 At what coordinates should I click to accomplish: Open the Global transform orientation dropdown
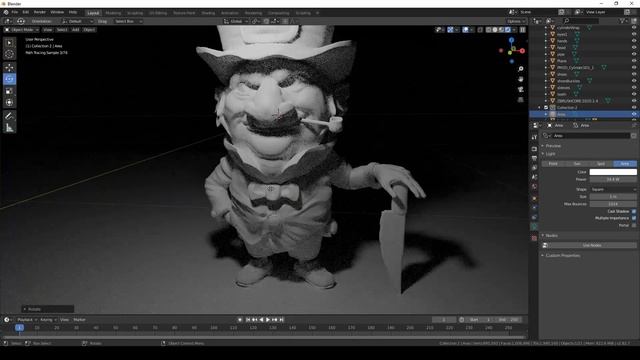(x=236, y=21)
